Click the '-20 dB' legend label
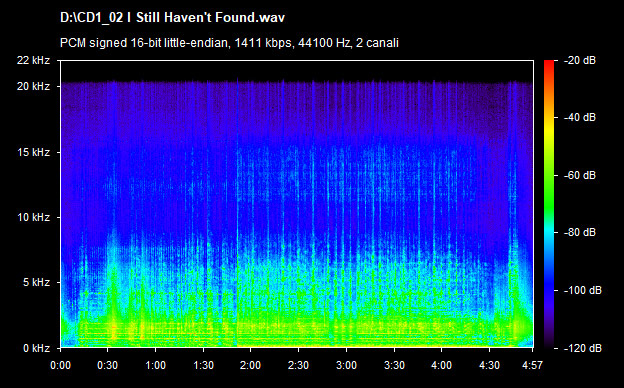 click(x=580, y=60)
